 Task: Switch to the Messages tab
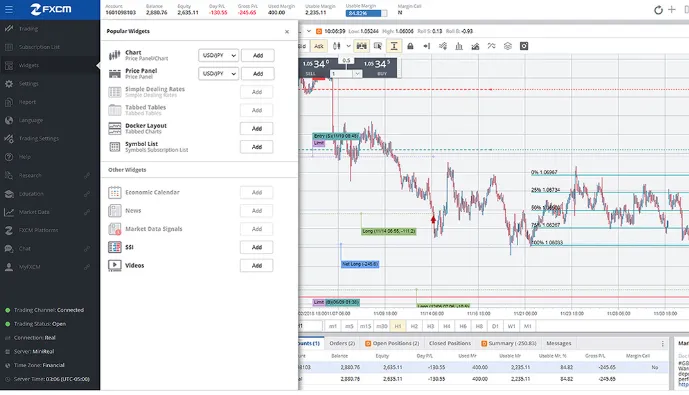(558, 344)
